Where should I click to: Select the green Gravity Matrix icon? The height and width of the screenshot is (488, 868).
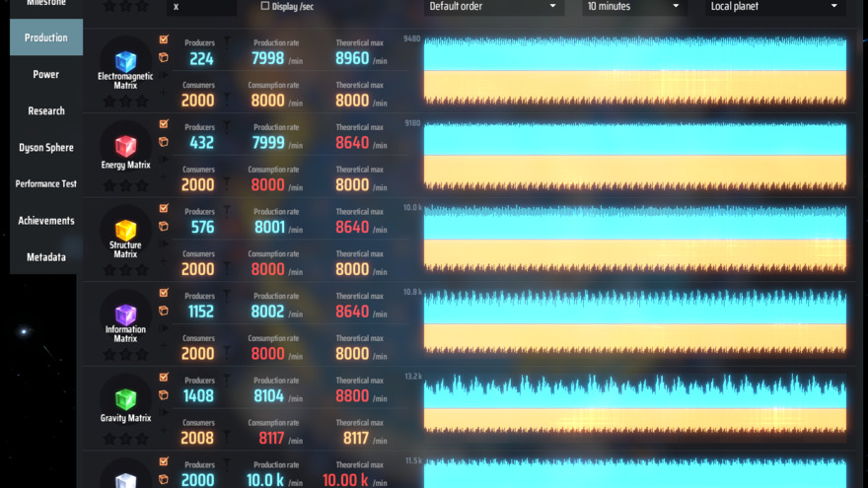125,399
